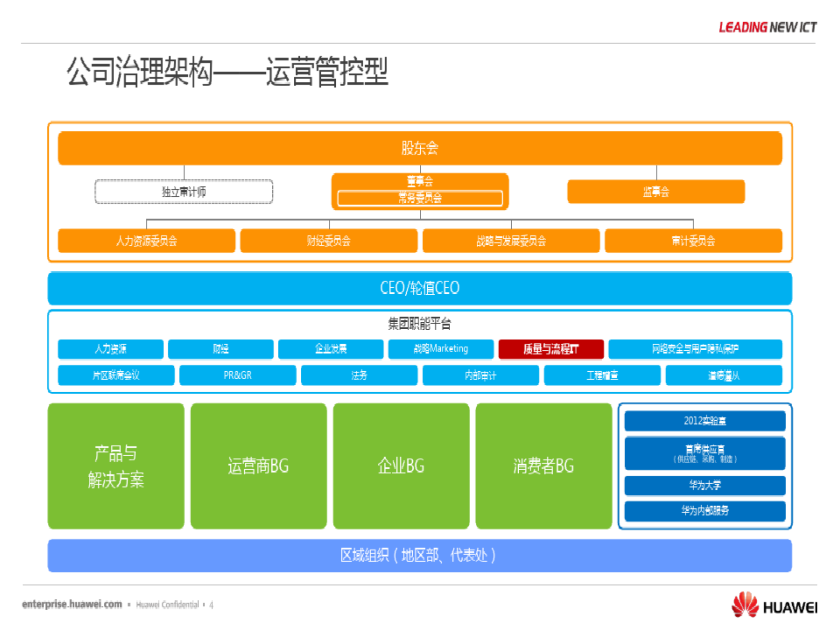
Task: Click the red 质量与流程IT block
Action: 551,349
